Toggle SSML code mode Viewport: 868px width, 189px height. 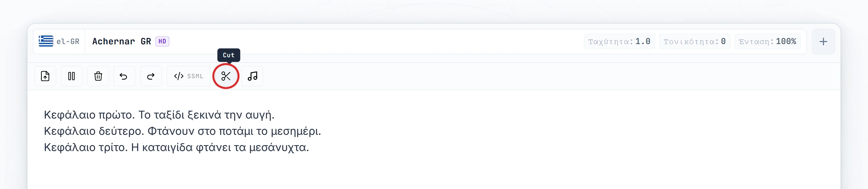pos(189,76)
